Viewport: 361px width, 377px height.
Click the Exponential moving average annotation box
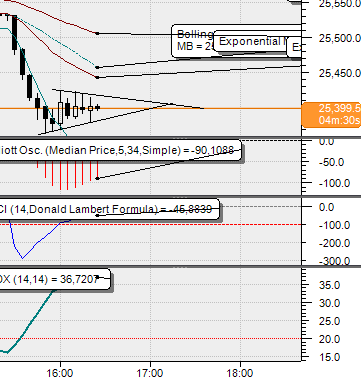(252, 41)
